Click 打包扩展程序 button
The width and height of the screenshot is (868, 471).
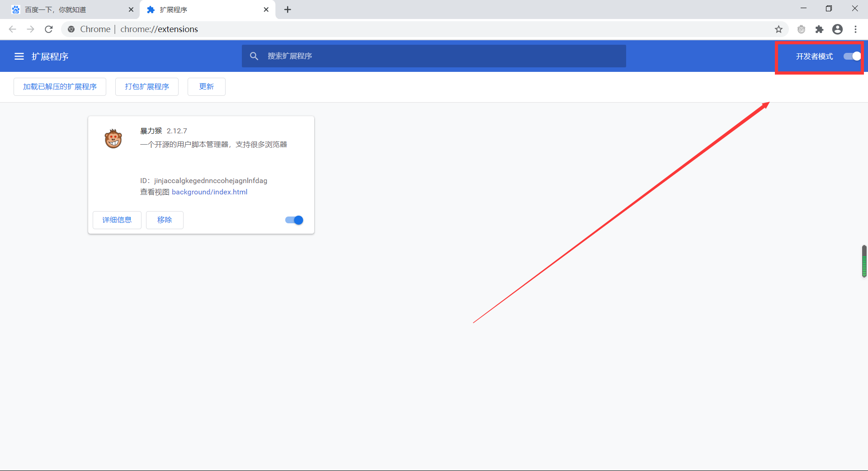[147, 87]
